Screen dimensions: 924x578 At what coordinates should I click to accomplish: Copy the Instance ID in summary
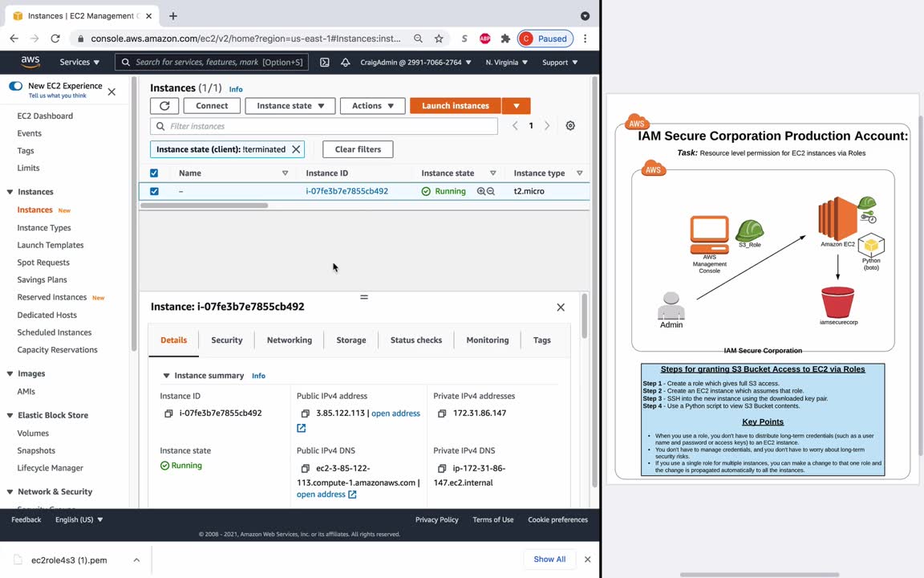(168, 413)
